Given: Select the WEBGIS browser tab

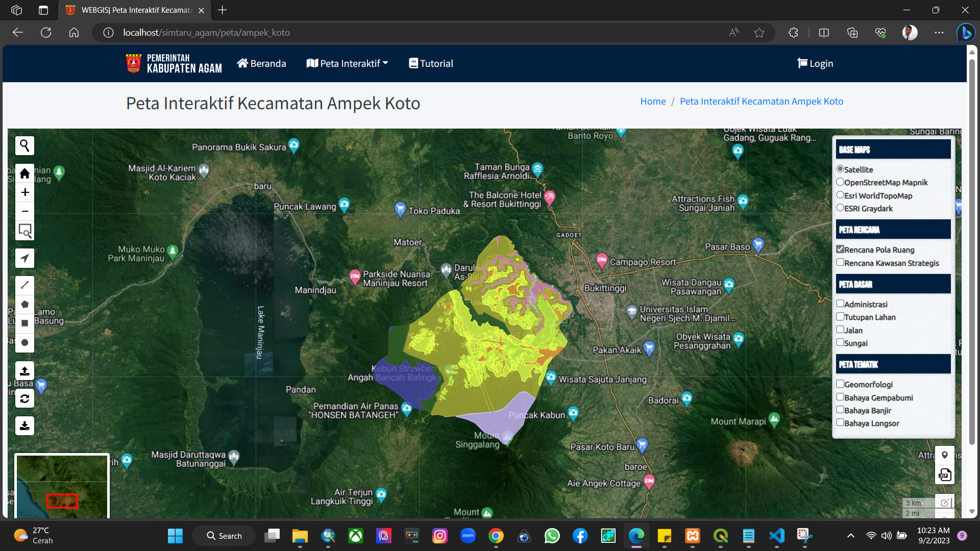Looking at the screenshot, I should point(135,10).
